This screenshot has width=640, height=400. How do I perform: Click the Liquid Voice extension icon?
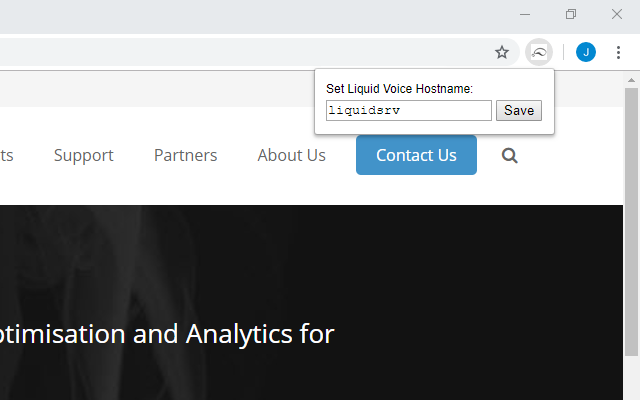click(539, 52)
